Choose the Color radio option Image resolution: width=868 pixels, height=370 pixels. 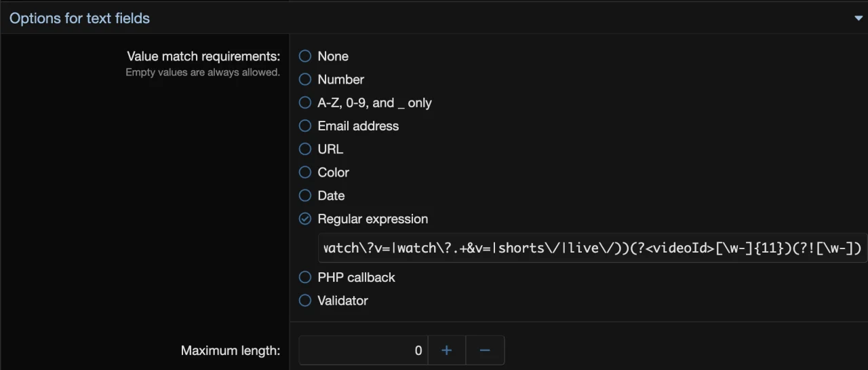click(305, 172)
